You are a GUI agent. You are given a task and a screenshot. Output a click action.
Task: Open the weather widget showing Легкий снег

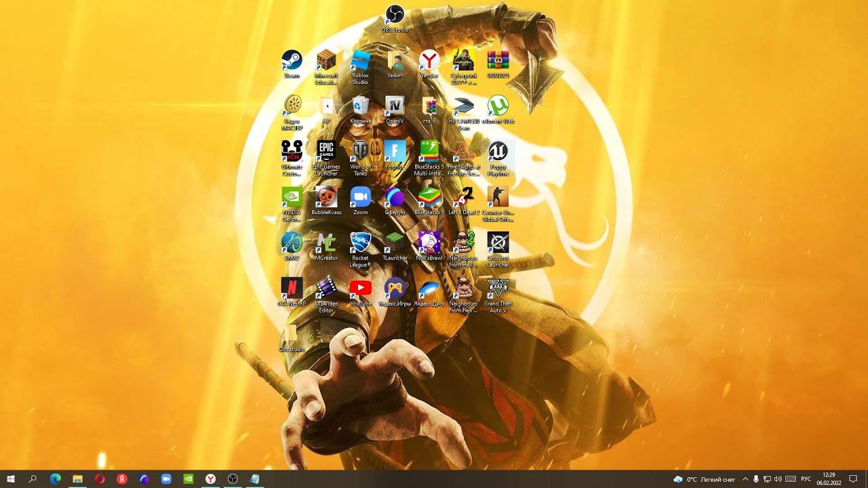coord(704,479)
